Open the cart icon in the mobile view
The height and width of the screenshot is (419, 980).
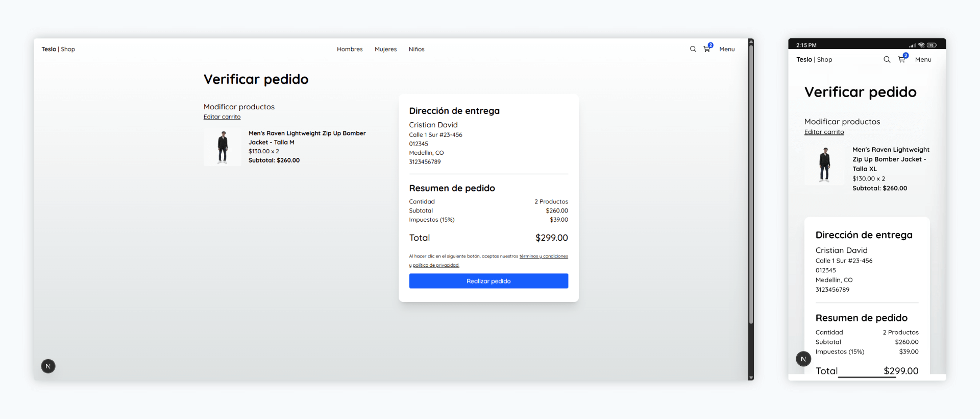[x=902, y=59]
